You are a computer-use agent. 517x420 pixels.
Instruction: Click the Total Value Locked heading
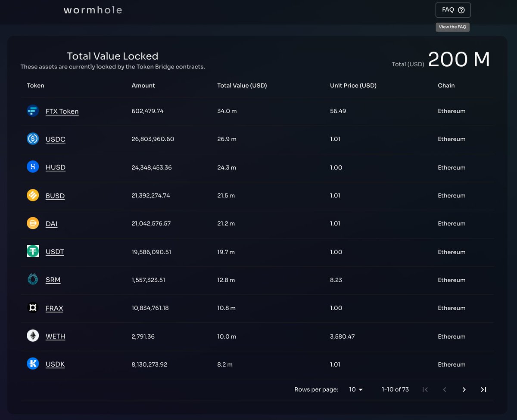click(x=112, y=56)
